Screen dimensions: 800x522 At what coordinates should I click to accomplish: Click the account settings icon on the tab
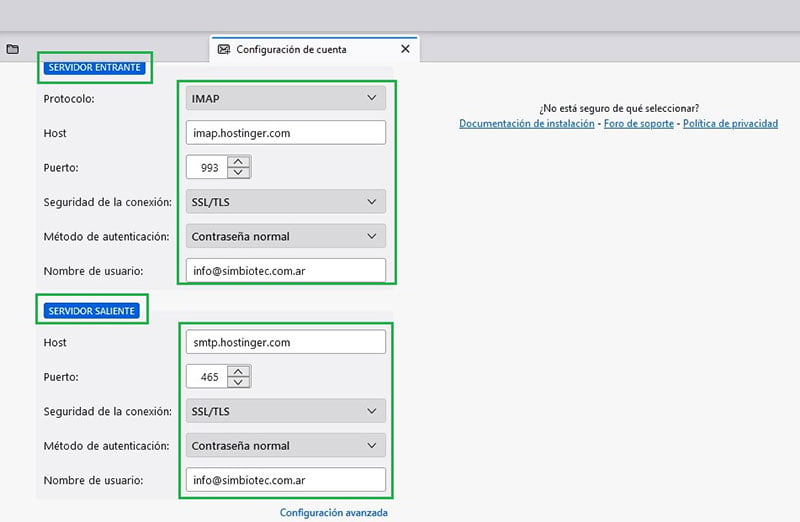click(224, 49)
